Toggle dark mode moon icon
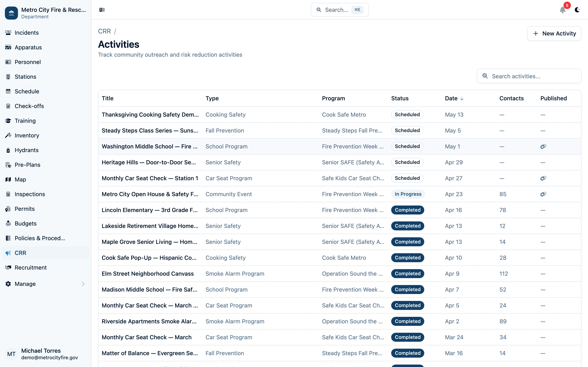The height and width of the screenshot is (367, 588). click(x=577, y=10)
